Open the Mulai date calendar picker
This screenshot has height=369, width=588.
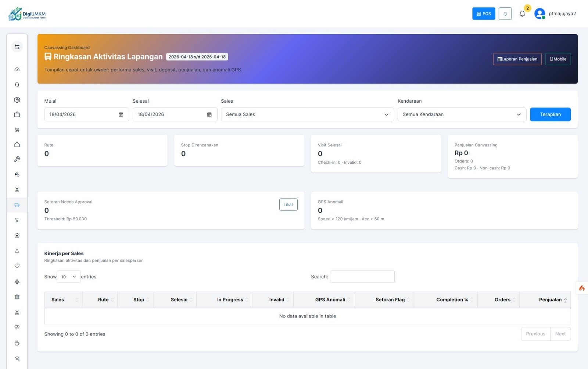(121, 114)
